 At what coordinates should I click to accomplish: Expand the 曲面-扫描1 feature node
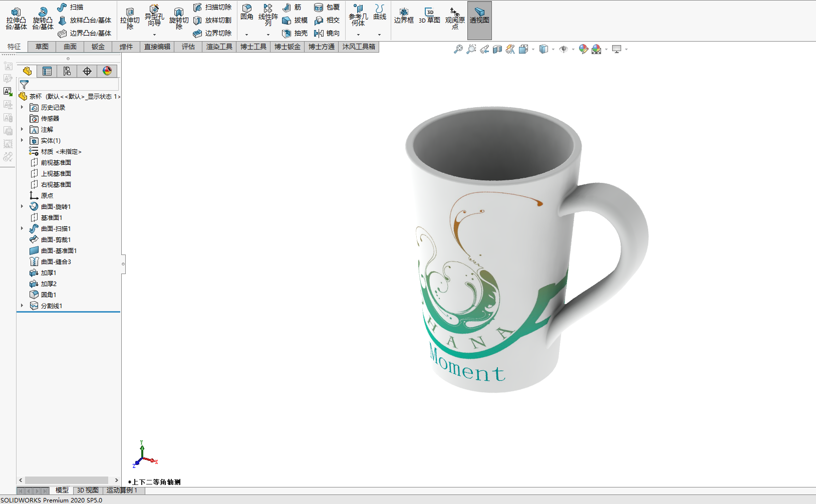pos(22,228)
